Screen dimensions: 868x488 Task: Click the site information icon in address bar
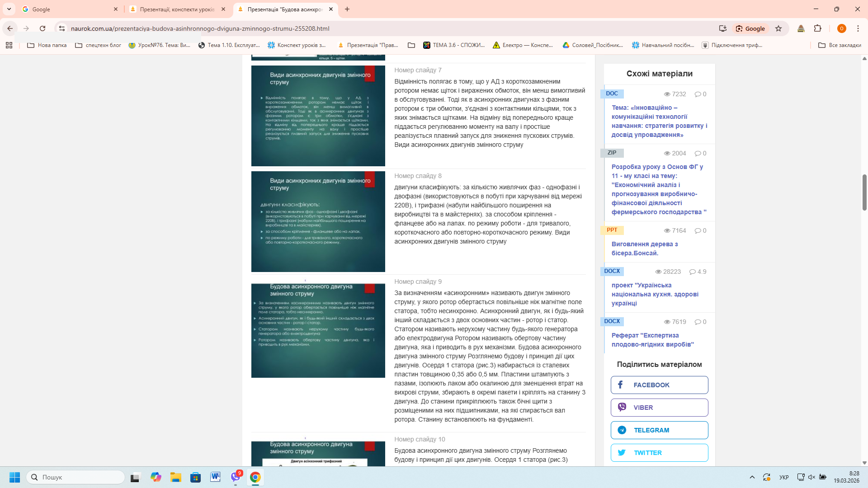click(x=62, y=28)
